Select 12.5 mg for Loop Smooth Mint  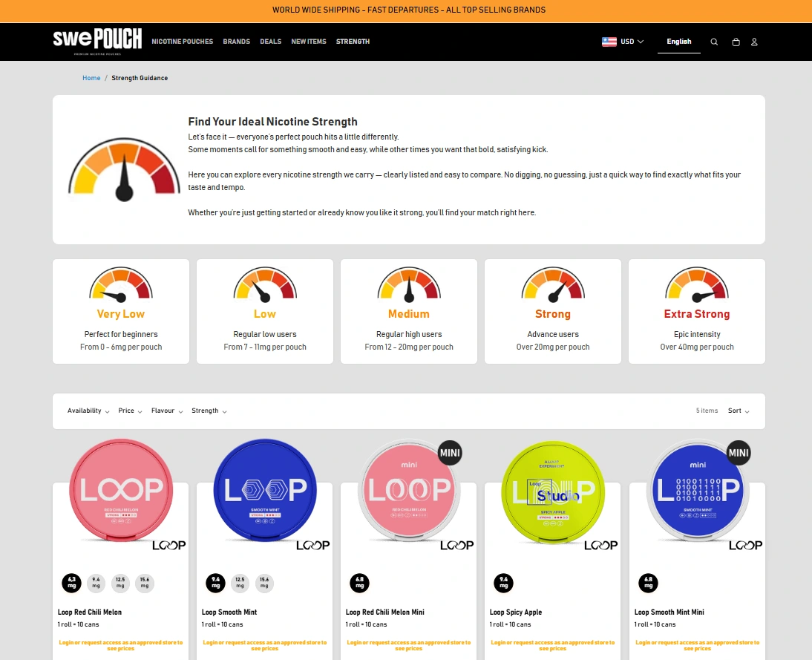tap(240, 583)
